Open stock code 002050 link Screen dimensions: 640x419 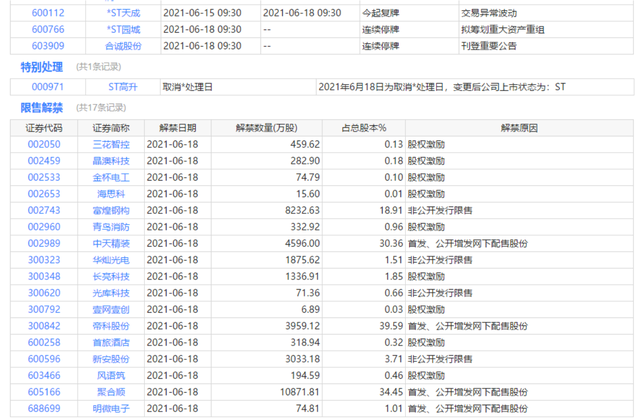[44, 144]
